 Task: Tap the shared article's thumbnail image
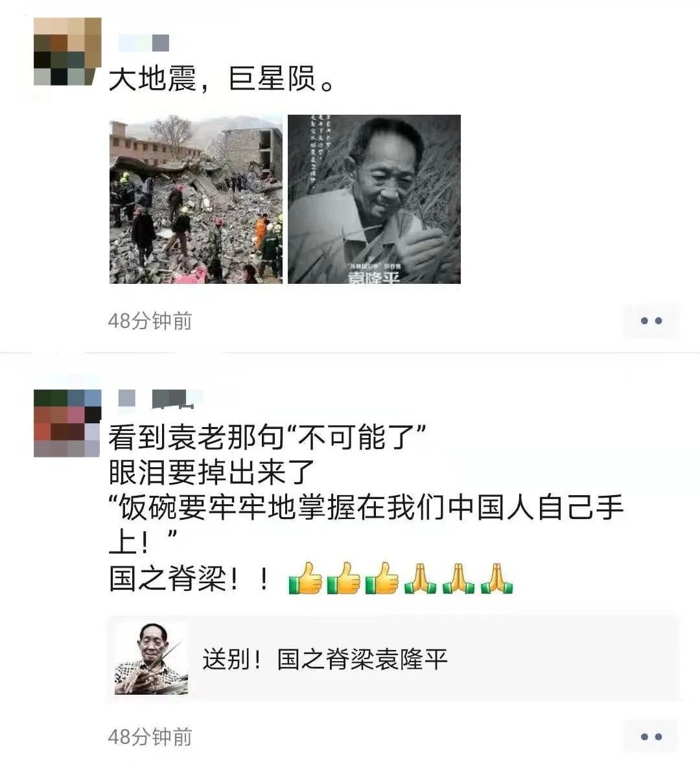pyautogui.click(x=151, y=658)
